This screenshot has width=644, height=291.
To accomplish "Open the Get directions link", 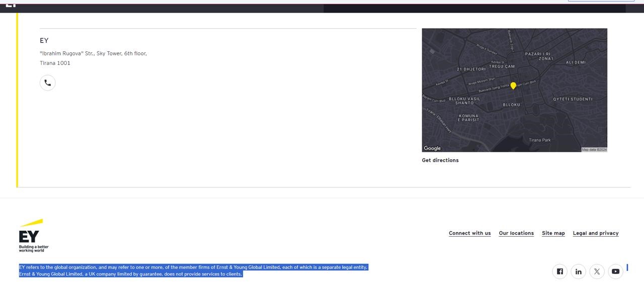I will (x=440, y=160).
